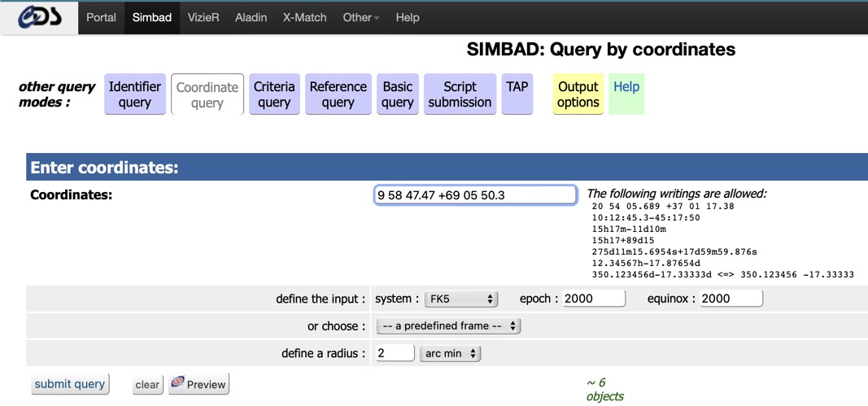Go to Script submission

pyautogui.click(x=460, y=94)
